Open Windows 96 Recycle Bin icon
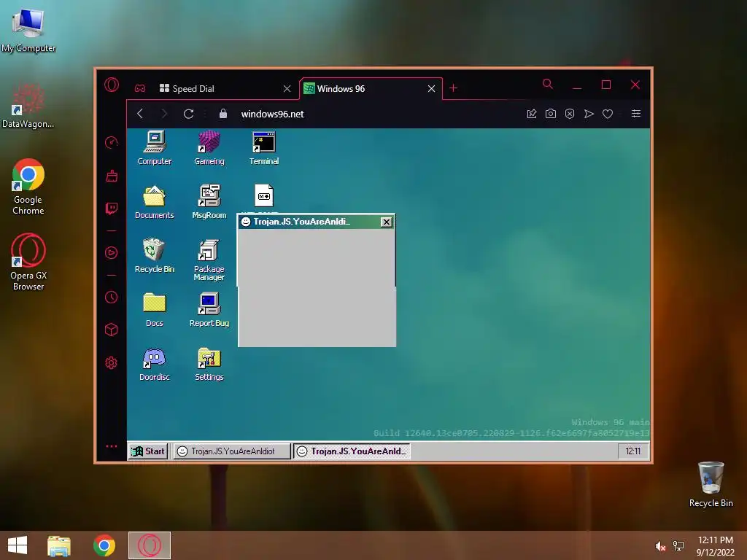This screenshot has width=747, height=560. tap(155, 256)
